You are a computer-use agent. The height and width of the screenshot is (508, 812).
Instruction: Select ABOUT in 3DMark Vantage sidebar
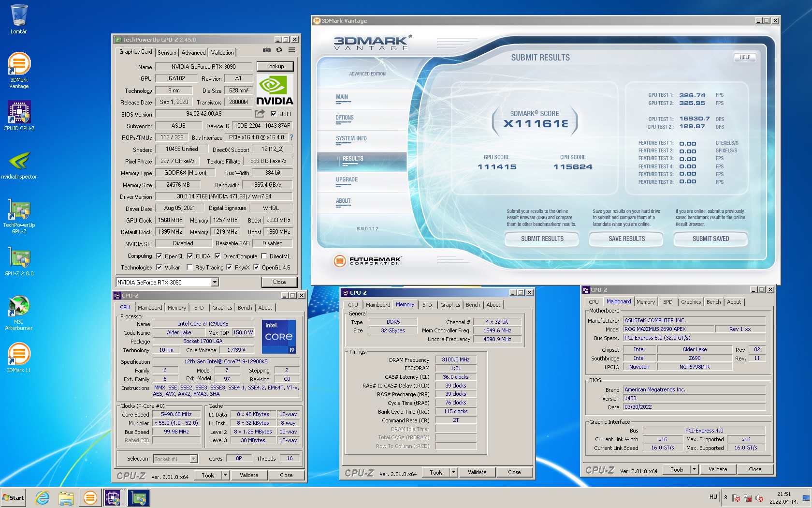(343, 201)
